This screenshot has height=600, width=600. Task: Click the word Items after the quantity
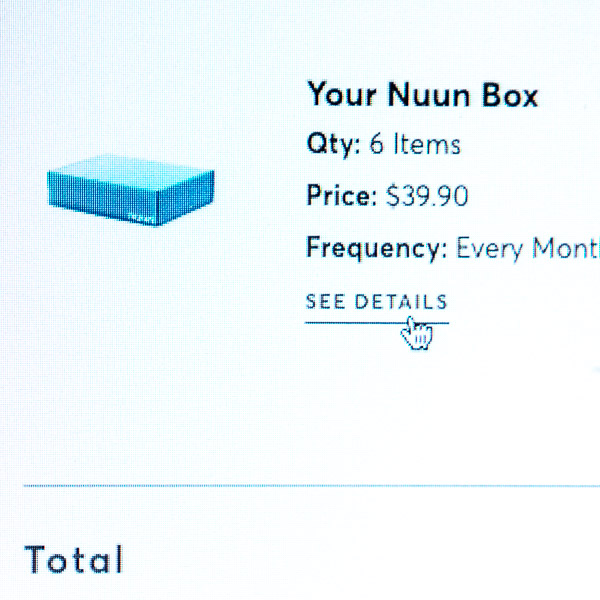pos(426,145)
